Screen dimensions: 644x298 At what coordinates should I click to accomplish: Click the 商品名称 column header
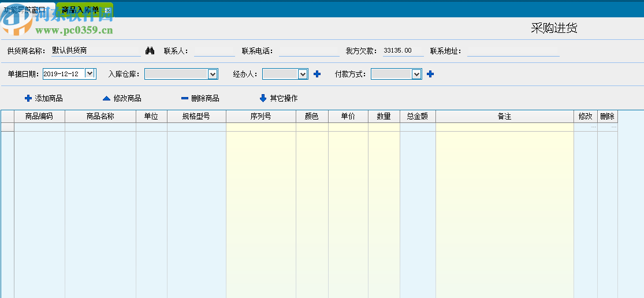pos(100,117)
